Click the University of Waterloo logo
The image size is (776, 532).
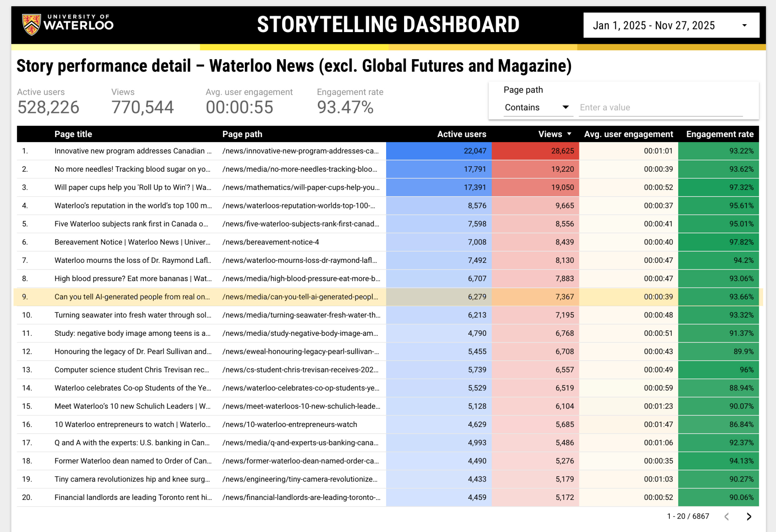(67, 24)
